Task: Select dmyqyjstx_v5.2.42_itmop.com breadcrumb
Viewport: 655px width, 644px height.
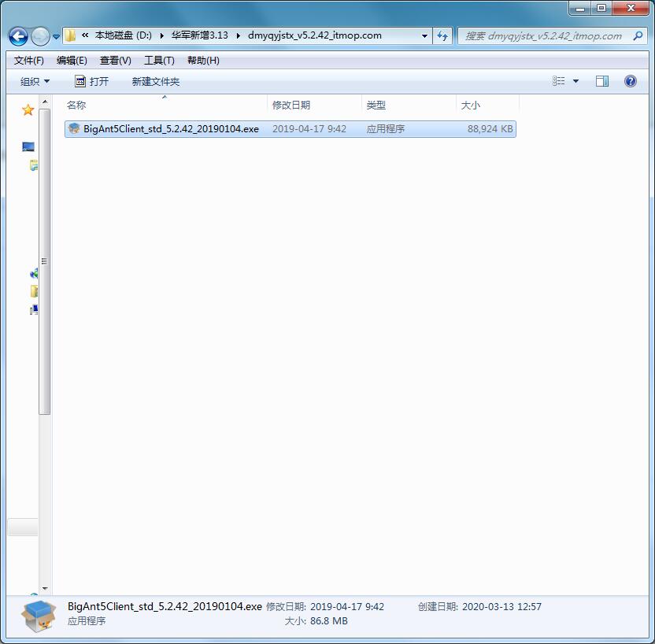Action: point(315,35)
